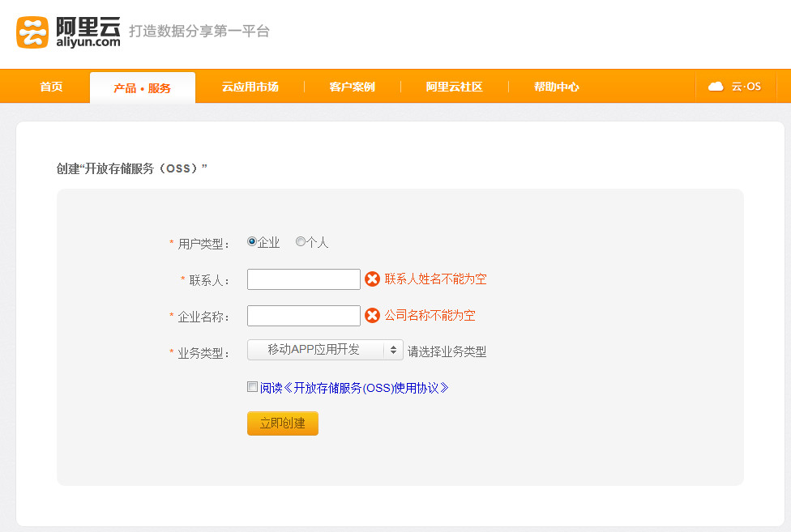Check the OSS agreement checkbox
791x532 pixels.
(252, 386)
